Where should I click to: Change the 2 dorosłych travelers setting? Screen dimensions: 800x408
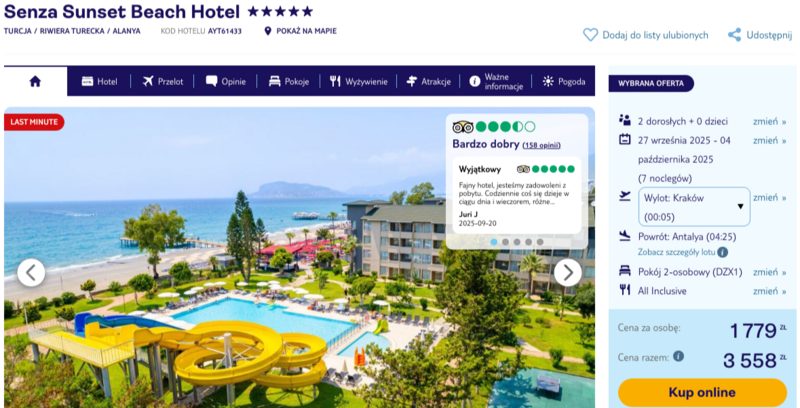[x=769, y=121]
